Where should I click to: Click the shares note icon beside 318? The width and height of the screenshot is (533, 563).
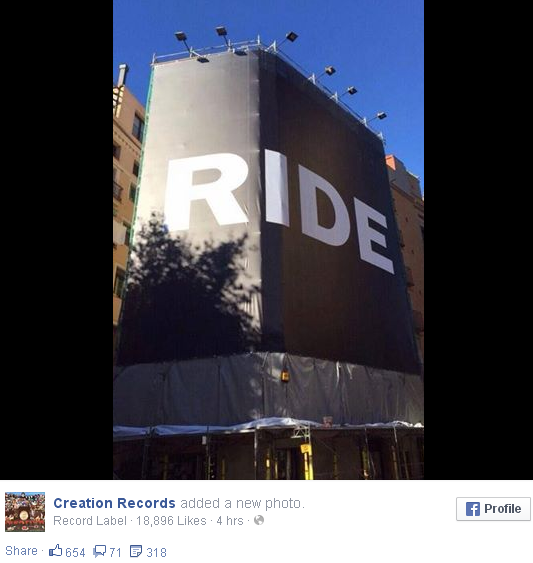pos(136,551)
